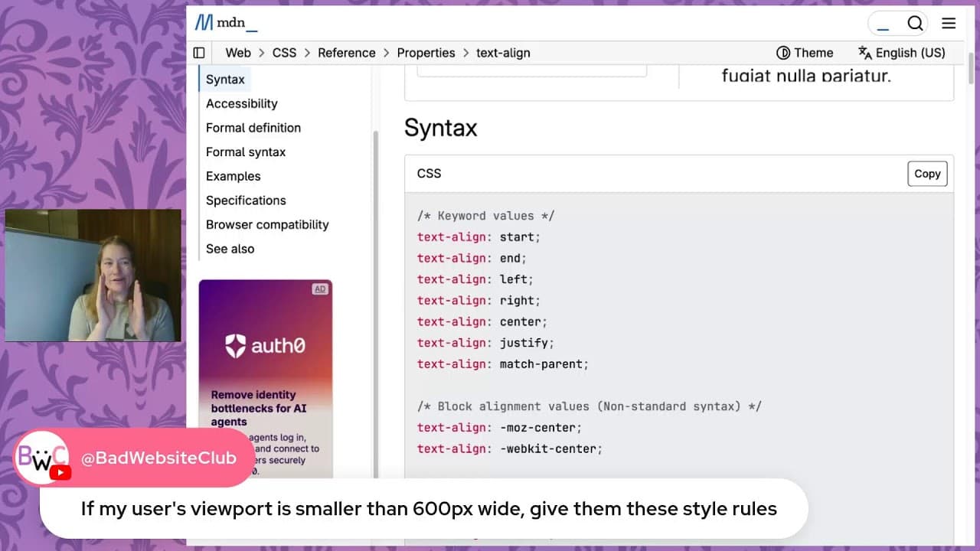Click 'text-align: justify;' code line
Image resolution: width=980 pixels, height=551 pixels.
485,343
